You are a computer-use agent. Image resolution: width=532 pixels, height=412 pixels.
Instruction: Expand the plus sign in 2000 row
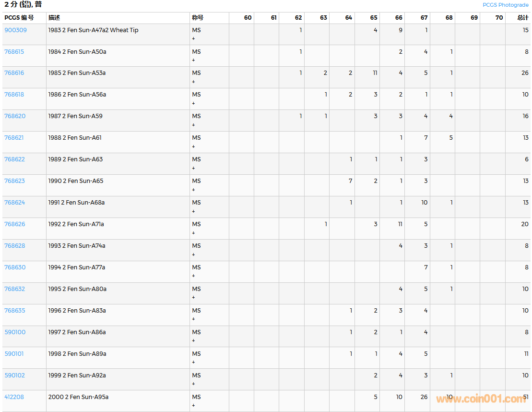click(194, 406)
